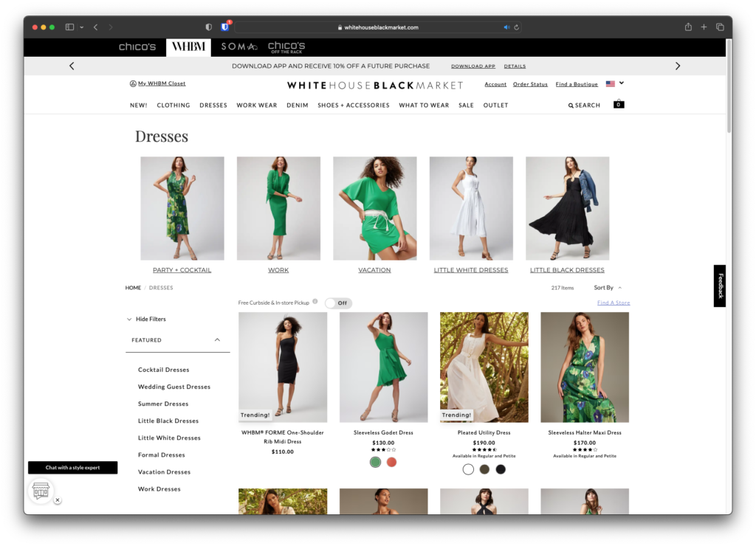Open the shopping bag cart icon
Image resolution: width=756 pixels, height=546 pixels.
pos(618,104)
